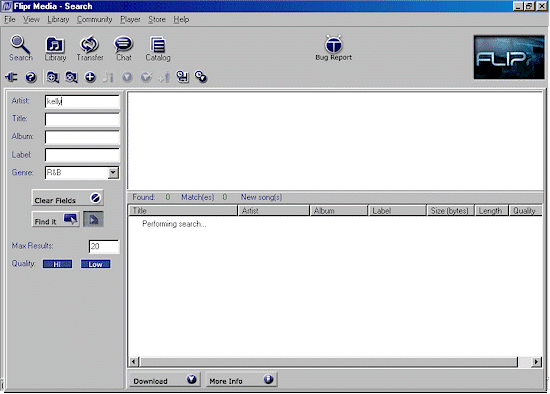Click the Clear Fields button
The image size is (550, 394).
point(67,198)
